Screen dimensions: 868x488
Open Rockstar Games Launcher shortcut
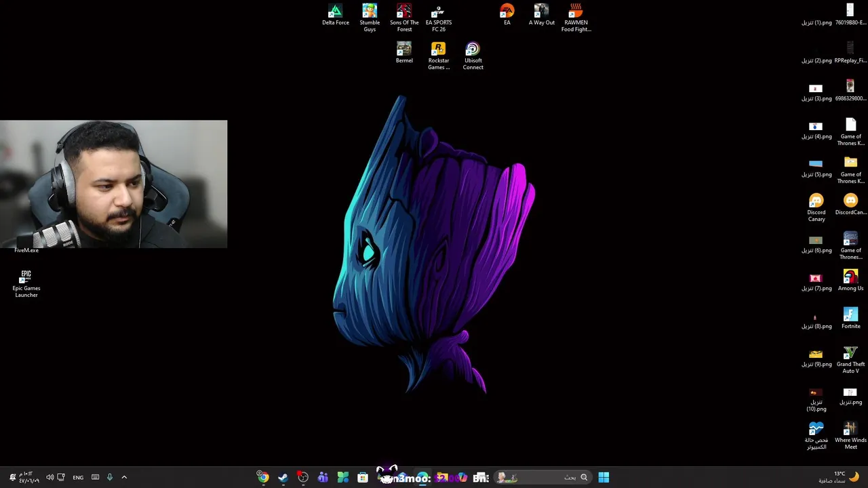pyautogui.click(x=439, y=56)
